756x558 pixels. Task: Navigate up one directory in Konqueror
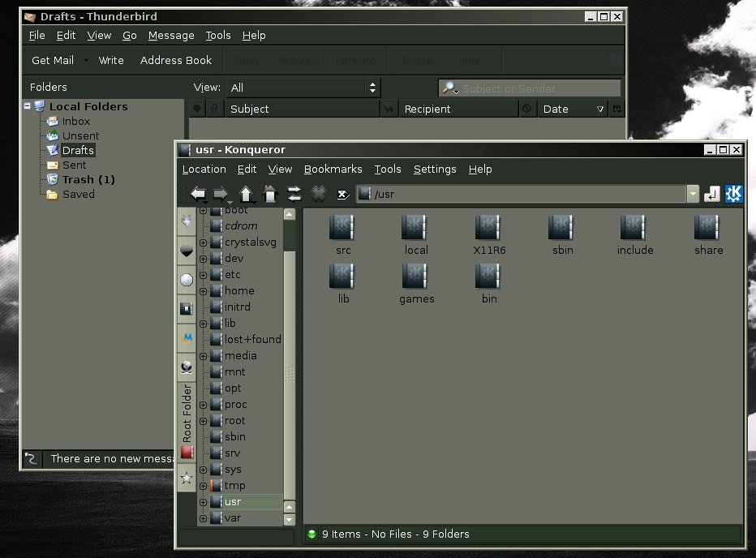(246, 195)
